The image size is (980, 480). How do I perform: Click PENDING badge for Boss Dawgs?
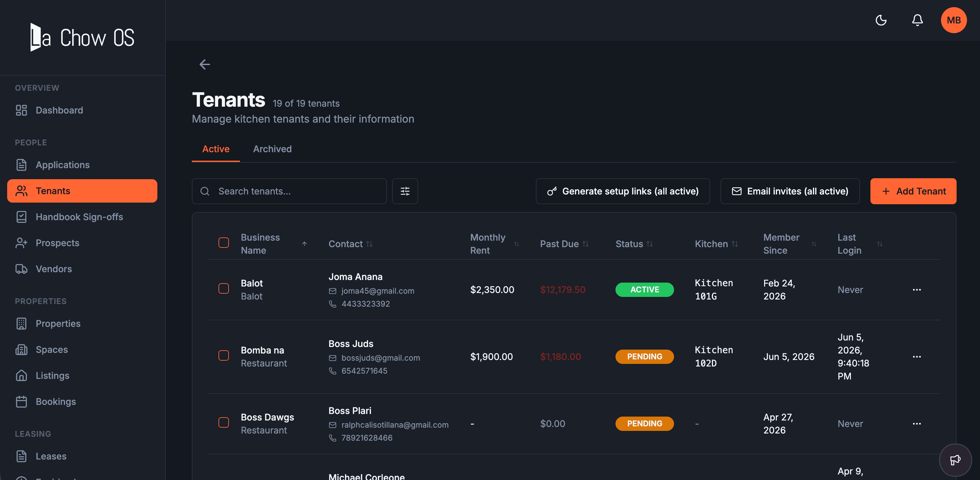click(x=644, y=424)
